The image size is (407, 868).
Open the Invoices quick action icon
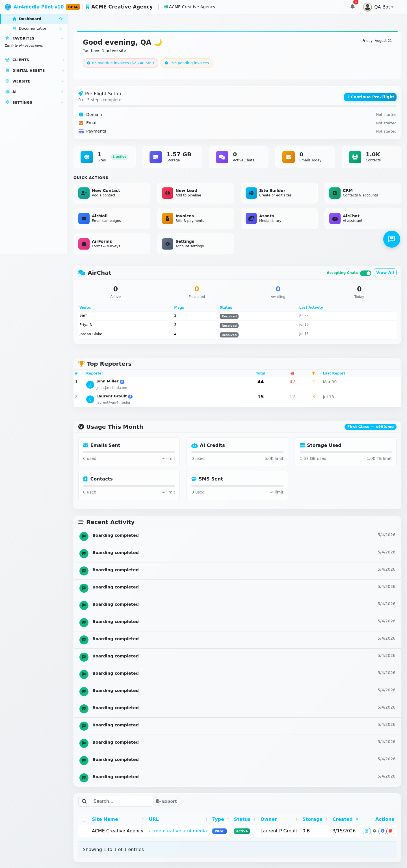coord(167,218)
